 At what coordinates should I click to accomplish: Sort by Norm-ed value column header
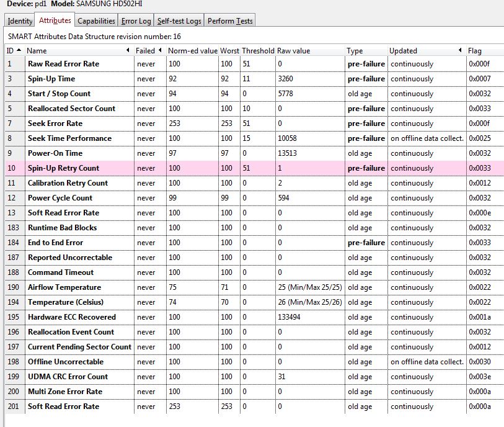(x=192, y=50)
